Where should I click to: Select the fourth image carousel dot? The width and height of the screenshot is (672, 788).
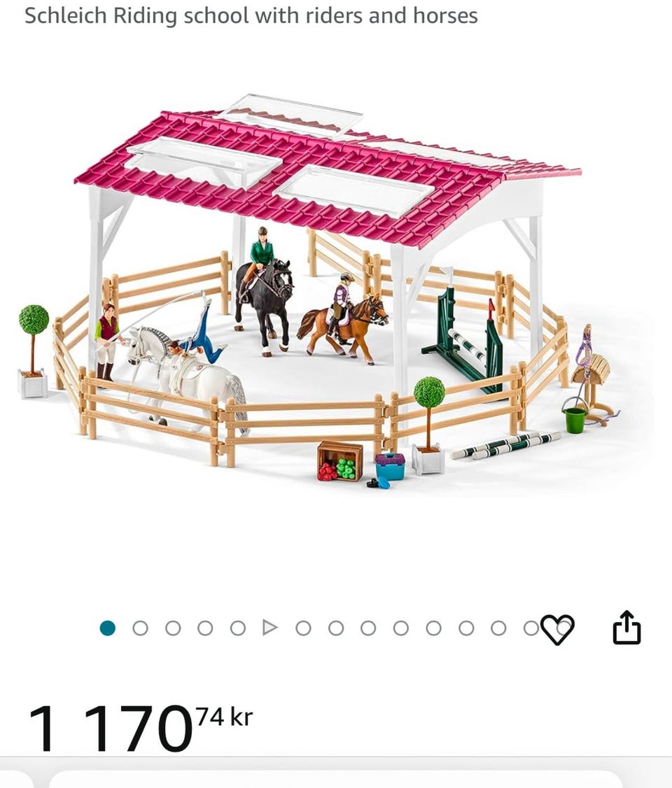pyautogui.click(x=205, y=628)
